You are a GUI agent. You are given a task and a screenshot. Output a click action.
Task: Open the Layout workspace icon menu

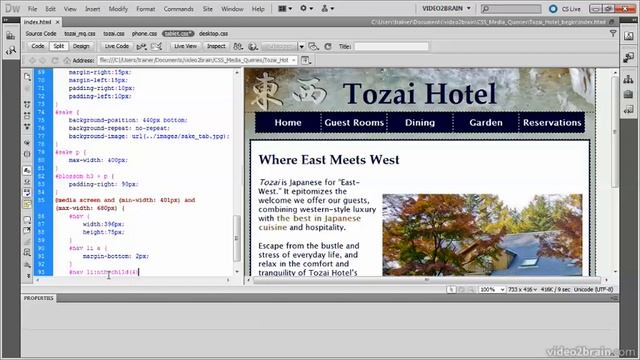(x=285, y=8)
